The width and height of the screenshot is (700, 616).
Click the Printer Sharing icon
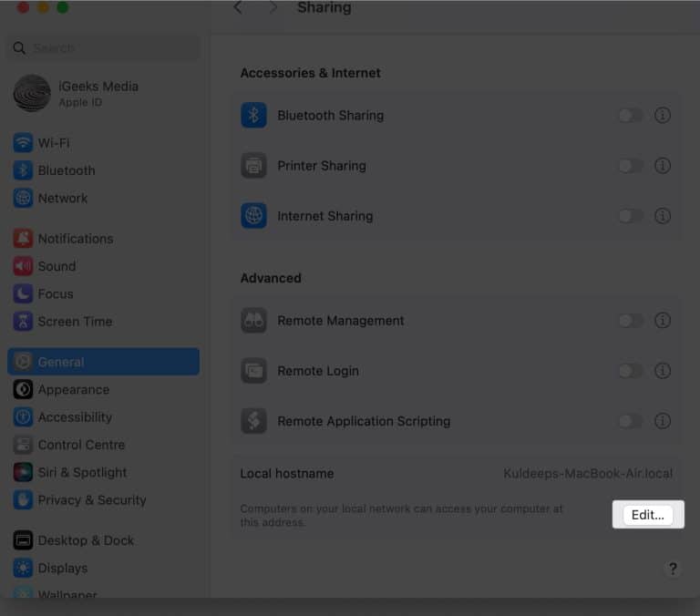(253, 166)
